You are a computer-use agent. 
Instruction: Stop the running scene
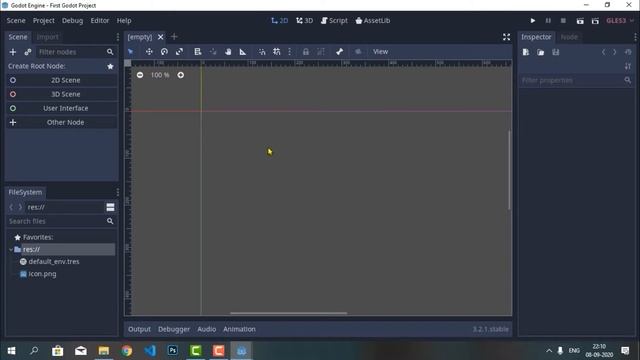563,20
